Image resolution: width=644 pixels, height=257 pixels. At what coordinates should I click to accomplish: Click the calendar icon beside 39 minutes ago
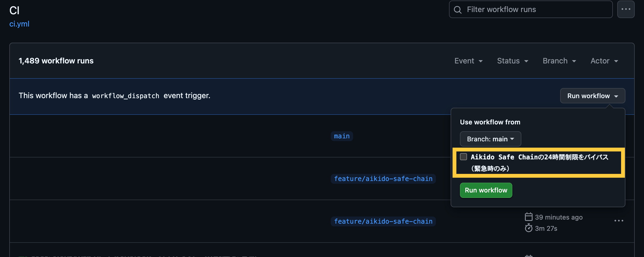tap(528, 217)
